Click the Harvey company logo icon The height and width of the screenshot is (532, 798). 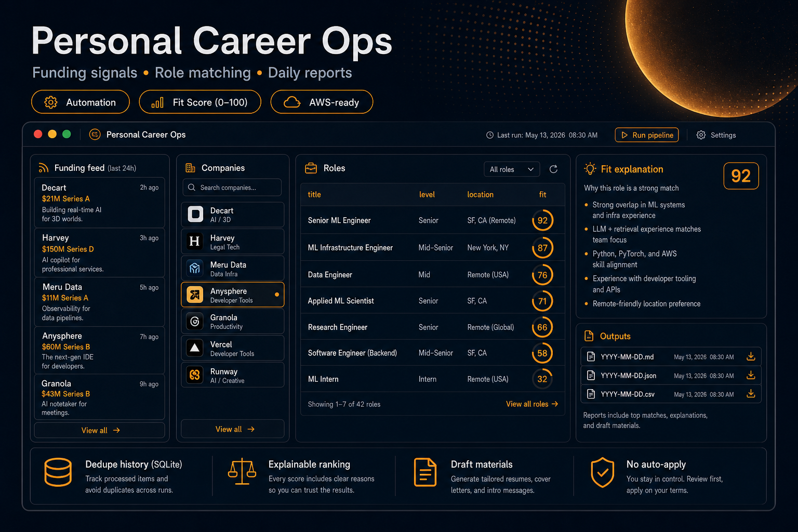click(x=195, y=241)
